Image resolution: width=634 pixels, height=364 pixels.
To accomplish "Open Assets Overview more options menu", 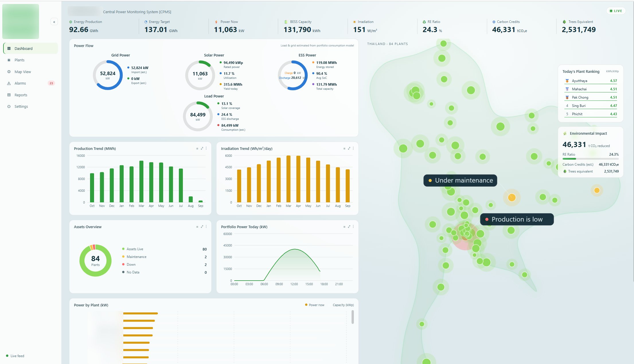I will click(206, 227).
